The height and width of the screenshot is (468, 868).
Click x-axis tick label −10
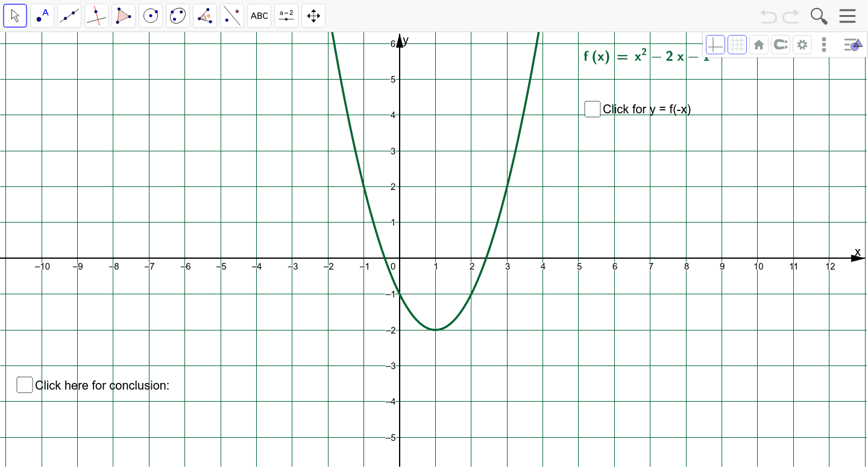tap(42, 267)
